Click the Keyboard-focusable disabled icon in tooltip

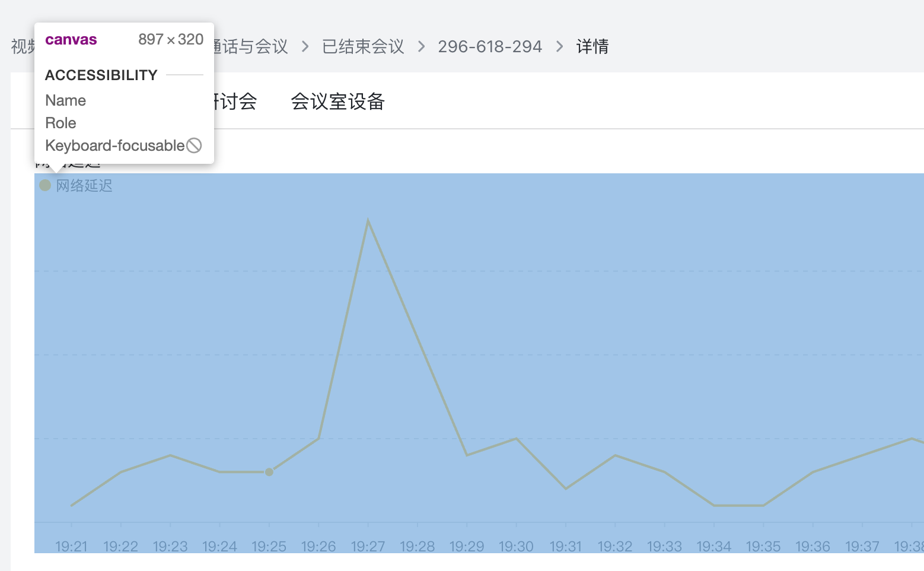click(x=195, y=145)
